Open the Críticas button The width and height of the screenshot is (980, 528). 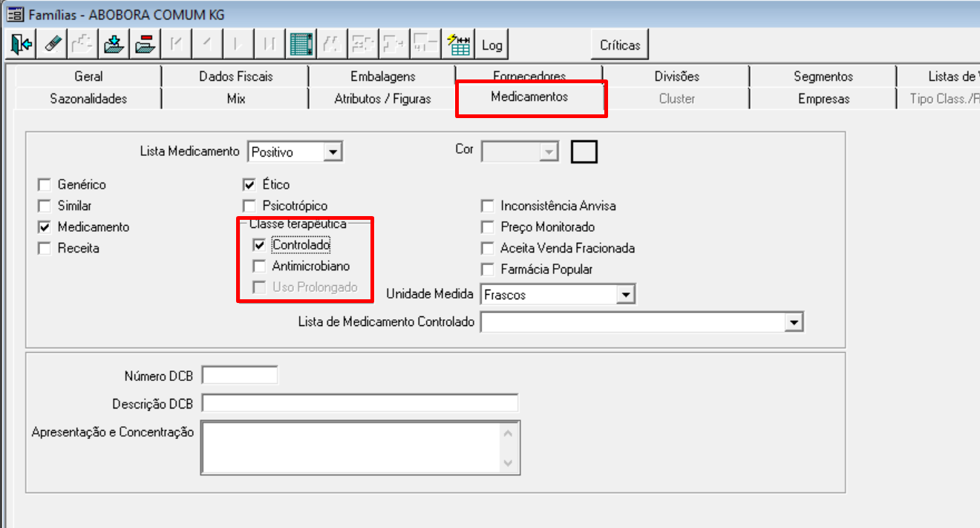pos(620,45)
